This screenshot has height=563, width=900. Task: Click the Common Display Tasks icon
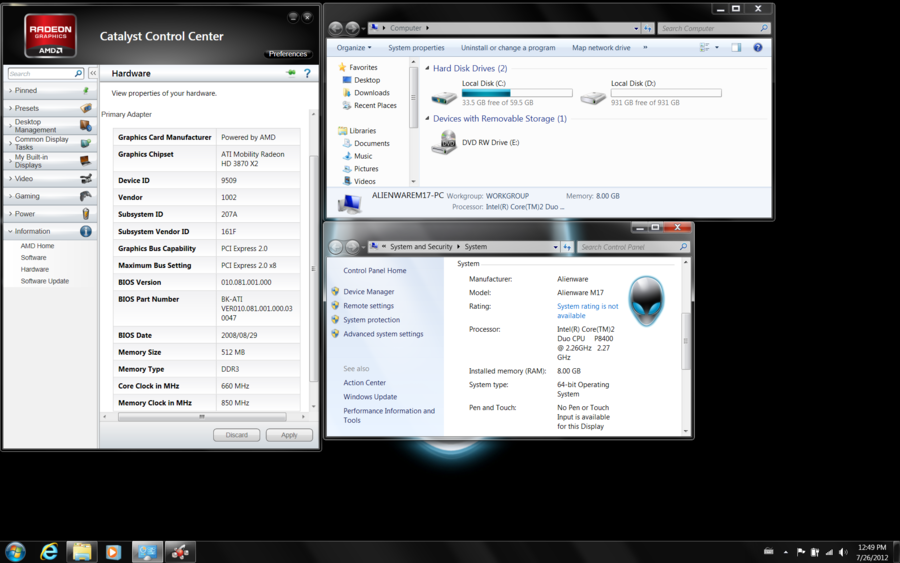[x=86, y=143]
